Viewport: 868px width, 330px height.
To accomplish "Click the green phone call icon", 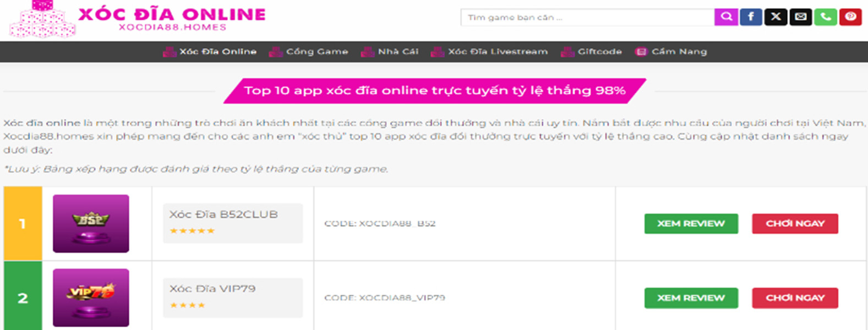I will click(x=826, y=17).
